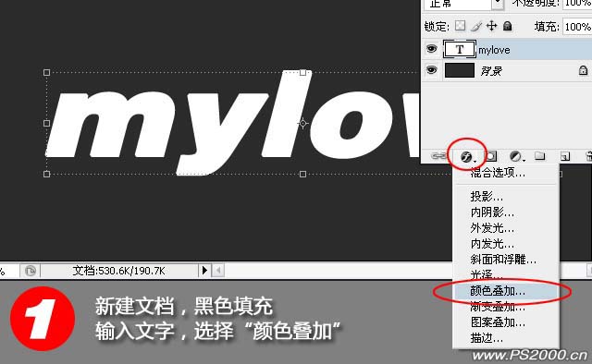Screen dimensions: 592x364
Task: Click the fill 100% field
Action: [577, 27]
